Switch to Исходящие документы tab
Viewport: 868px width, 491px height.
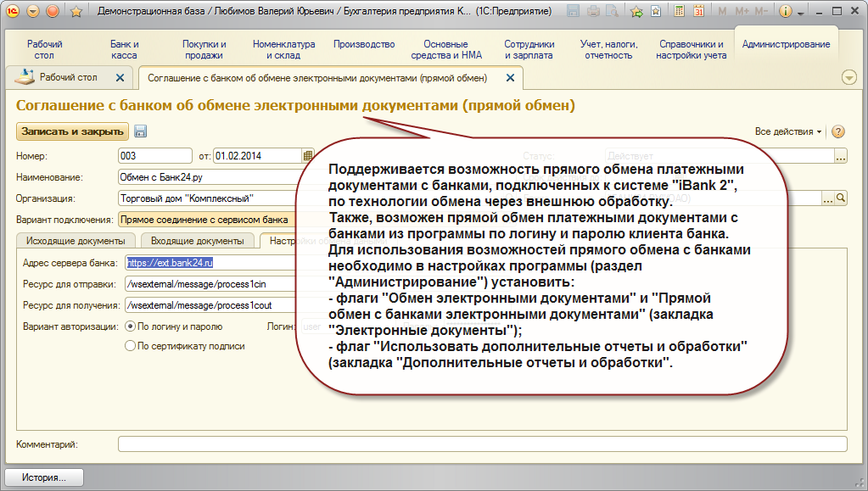[76, 241]
